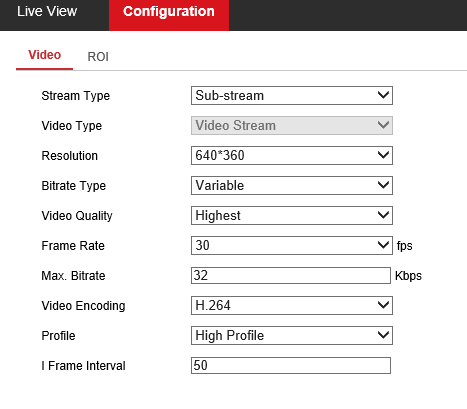Click the I Frame Interval input field
This screenshot has width=467, height=409.
pyautogui.click(x=291, y=365)
